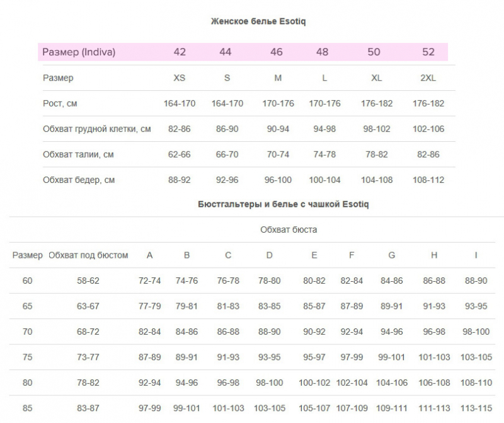The width and height of the screenshot is (504, 423).
Task: Select the 90-94 chest girth value
Action: click(x=278, y=129)
